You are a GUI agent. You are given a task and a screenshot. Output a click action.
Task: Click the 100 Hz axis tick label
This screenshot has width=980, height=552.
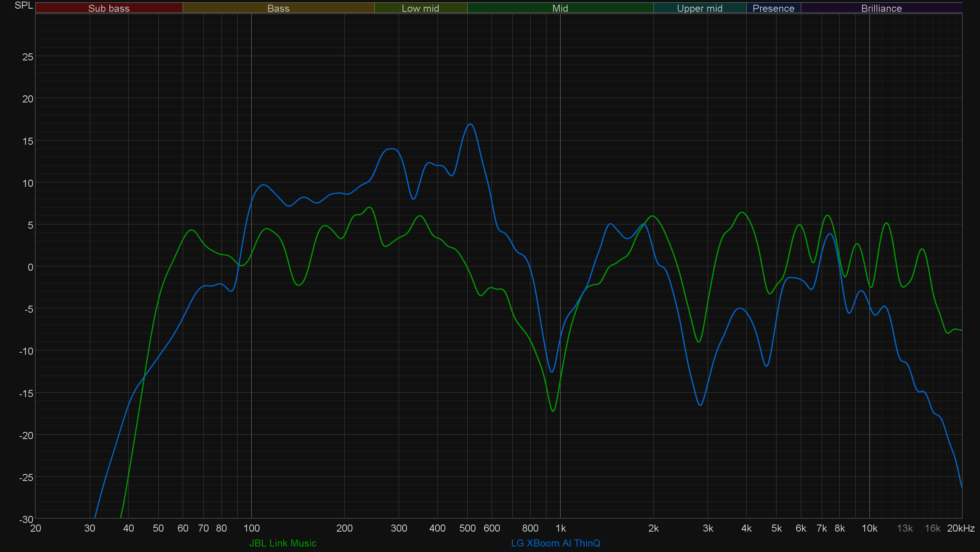[x=251, y=528]
